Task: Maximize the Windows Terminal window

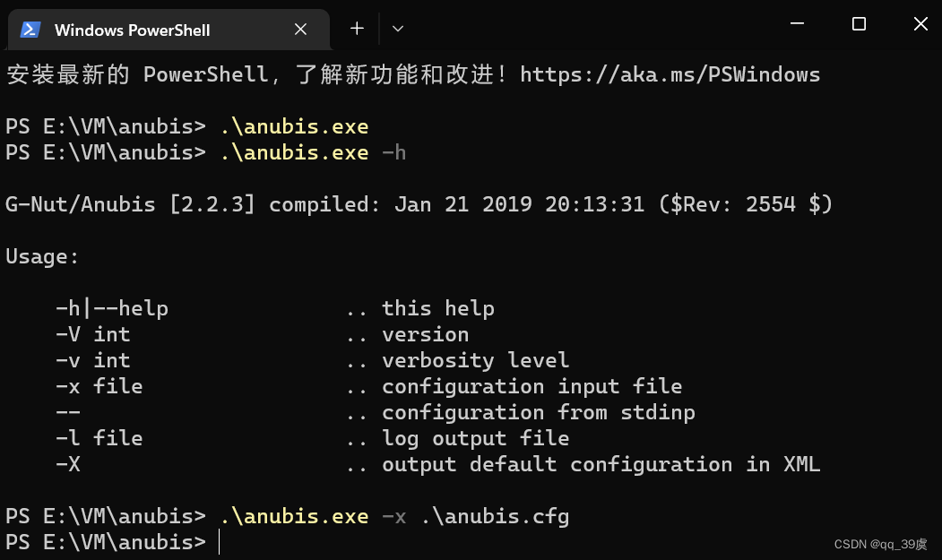Action: point(859,24)
